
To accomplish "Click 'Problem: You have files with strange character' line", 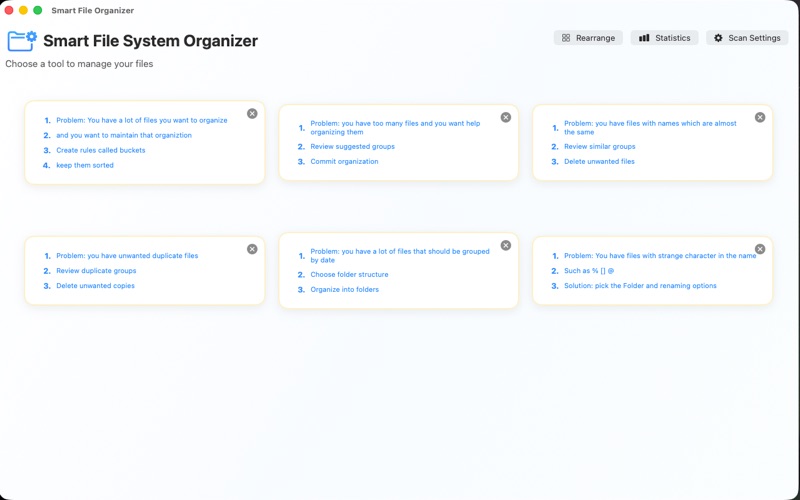I will tap(660, 256).
